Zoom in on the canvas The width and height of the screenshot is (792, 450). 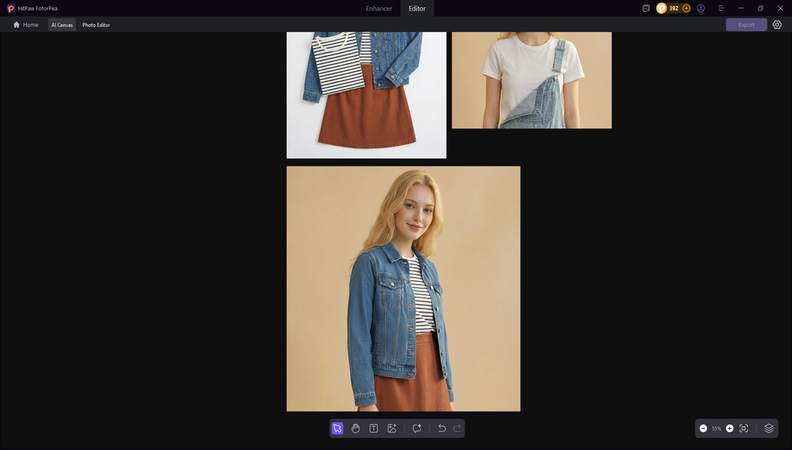pos(729,428)
